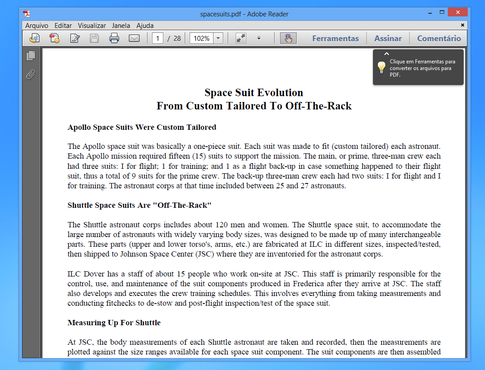The image size is (485, 370).
Task: Open the Assinar pane
Action: tap(388, 38)
